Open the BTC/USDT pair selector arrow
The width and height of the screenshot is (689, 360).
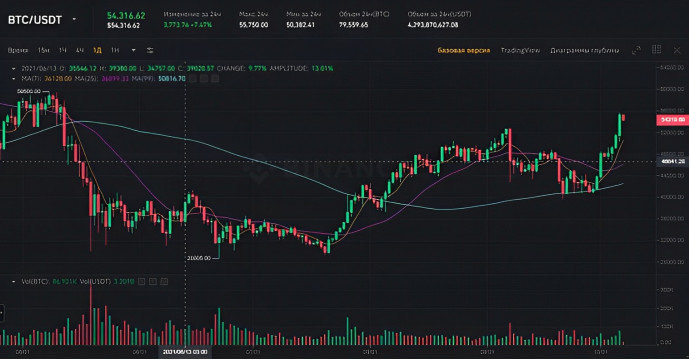(x=74, y=19)
